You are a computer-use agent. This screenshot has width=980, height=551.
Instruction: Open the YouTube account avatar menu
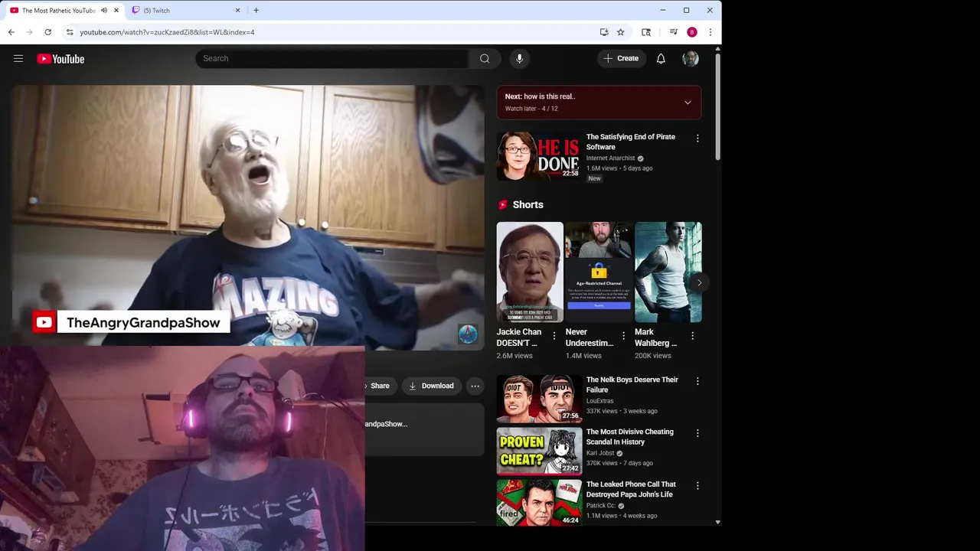[x=690, y=58]
